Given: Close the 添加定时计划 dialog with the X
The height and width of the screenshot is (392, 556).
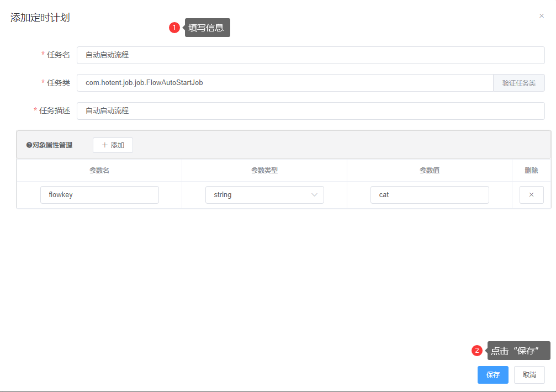Looking at the screenshot, I should [x=541, y=16].
